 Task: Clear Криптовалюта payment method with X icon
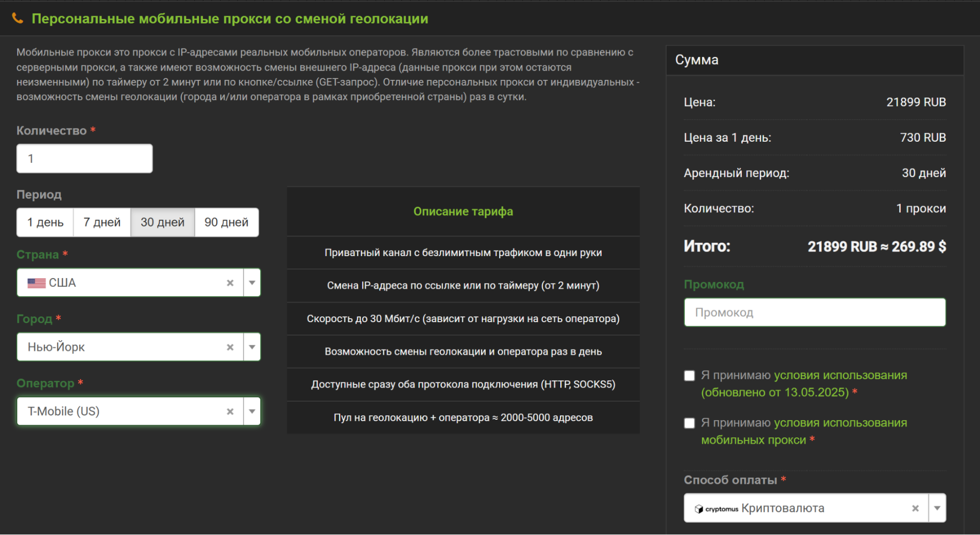915,509
